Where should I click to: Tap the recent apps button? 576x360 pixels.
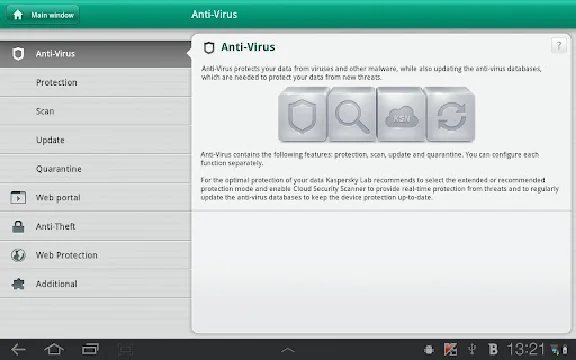point(90,349)
